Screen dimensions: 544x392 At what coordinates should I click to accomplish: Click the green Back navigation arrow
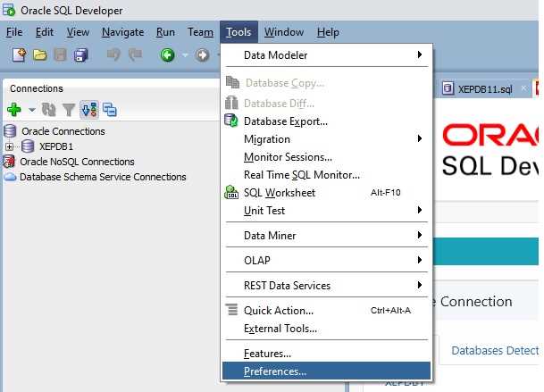pyautogui.click(x=167, y=54)
